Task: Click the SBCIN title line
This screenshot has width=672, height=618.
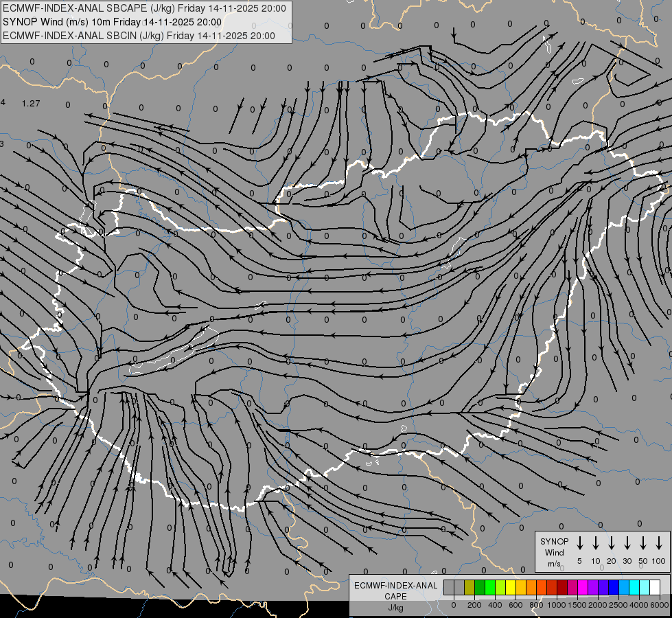Action: [x=139, y=36]
